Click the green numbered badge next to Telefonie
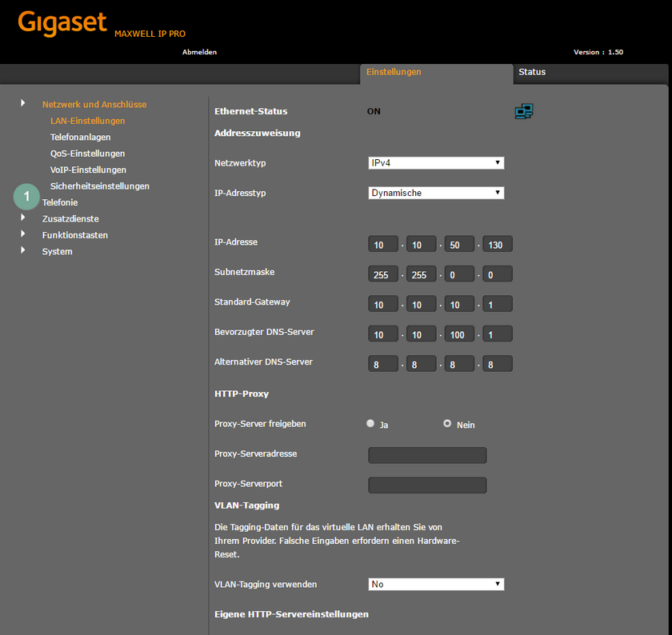Screen dimensions: 672x635 26,196
